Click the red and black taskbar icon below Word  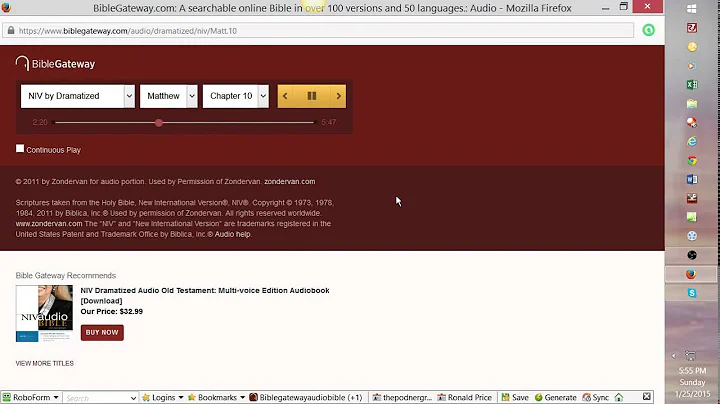pos(692,198)
